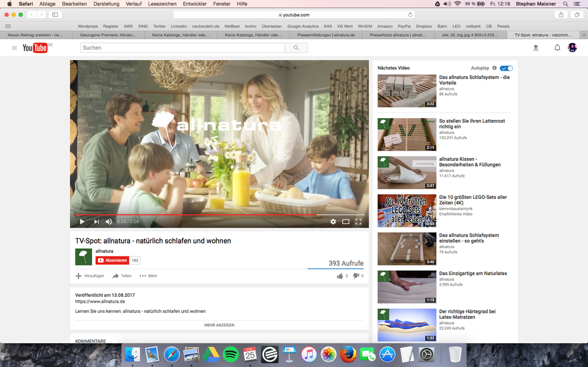Add a new Safari tab
This screenshot has height=367, width=588.
[x=584, y=35]
